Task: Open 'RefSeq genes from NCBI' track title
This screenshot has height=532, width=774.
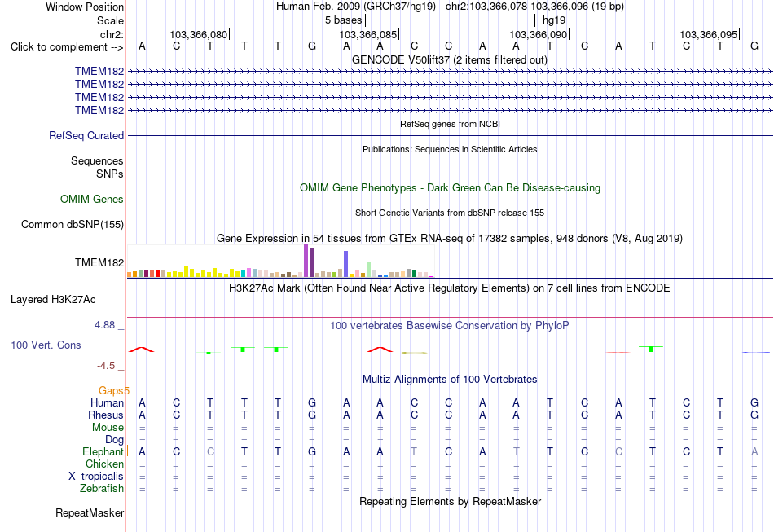Action: [x=450, y=124]
